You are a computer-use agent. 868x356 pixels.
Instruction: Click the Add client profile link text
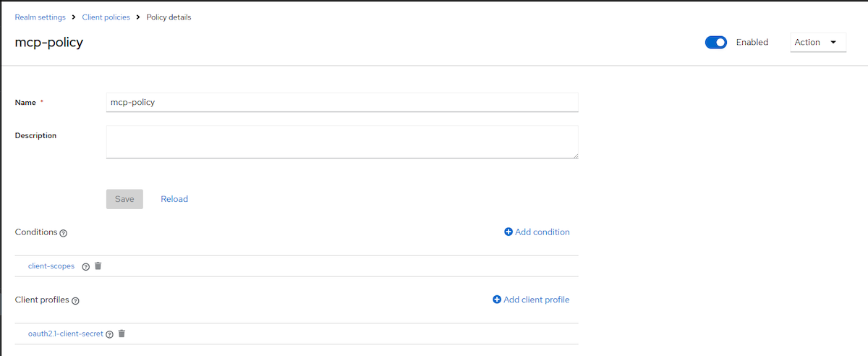tap(537, 300)
